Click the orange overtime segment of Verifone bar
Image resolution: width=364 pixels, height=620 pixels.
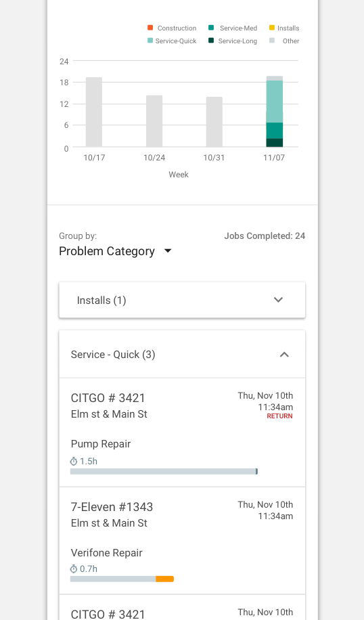point(165,579)
